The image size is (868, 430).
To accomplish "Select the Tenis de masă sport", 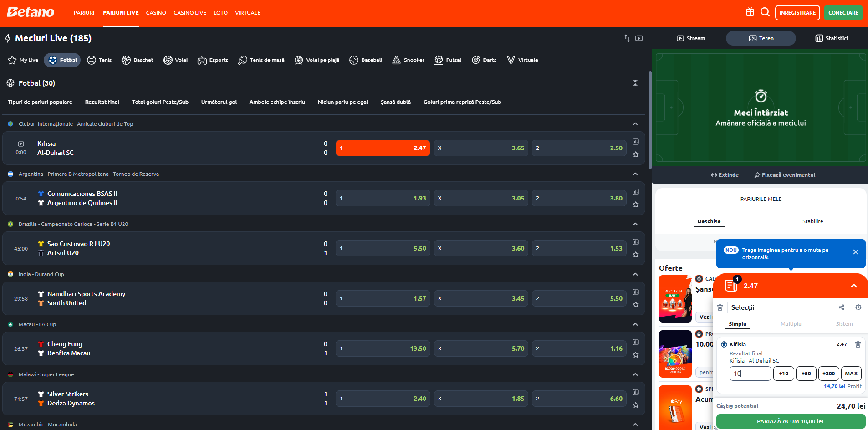I will coord(261,60).
